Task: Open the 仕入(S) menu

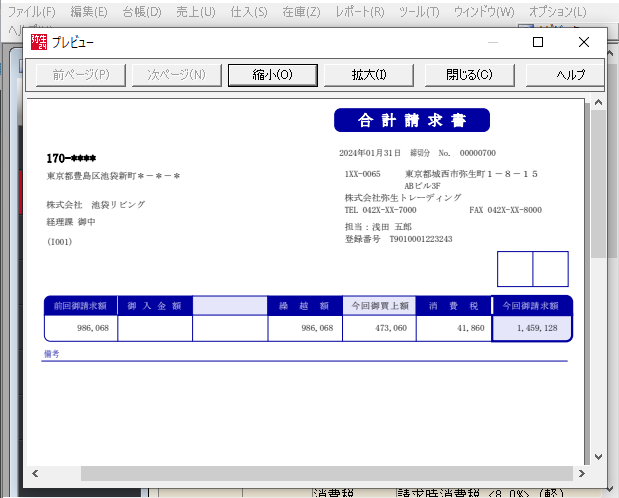Action: point(248,12)
